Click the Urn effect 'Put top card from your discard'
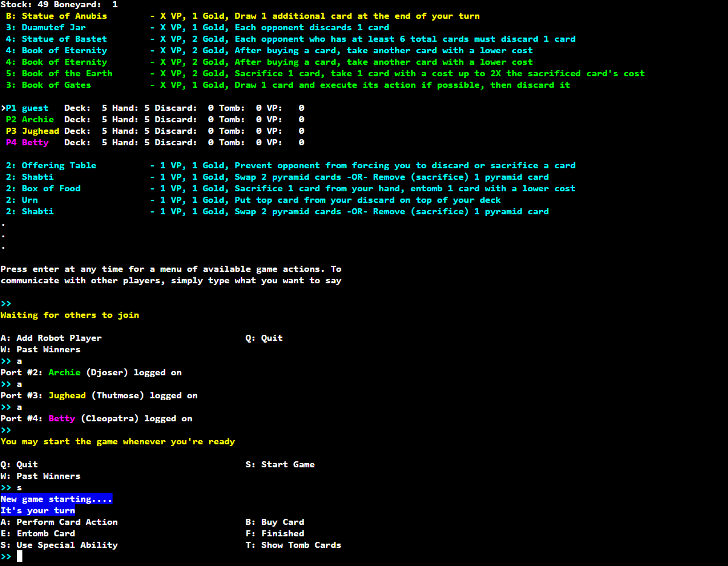Image resolution: width=728 pixels, height=566 pixels. point(312,200)
